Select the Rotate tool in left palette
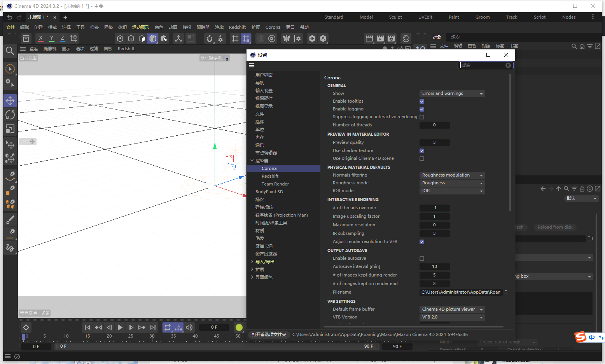This screenshot has height=364, width=605. click(10, 115)
